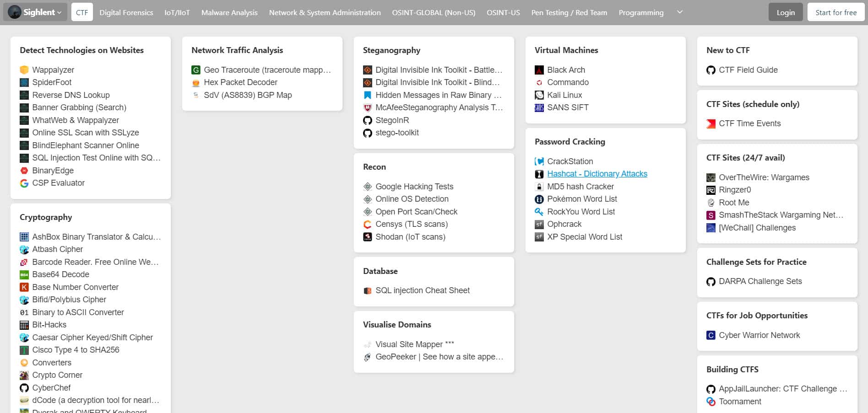Viewport: 868px width, 413px height.
Task: Open Network & System Administration tab
Action: pyautogui.click(x=325, y=12)
